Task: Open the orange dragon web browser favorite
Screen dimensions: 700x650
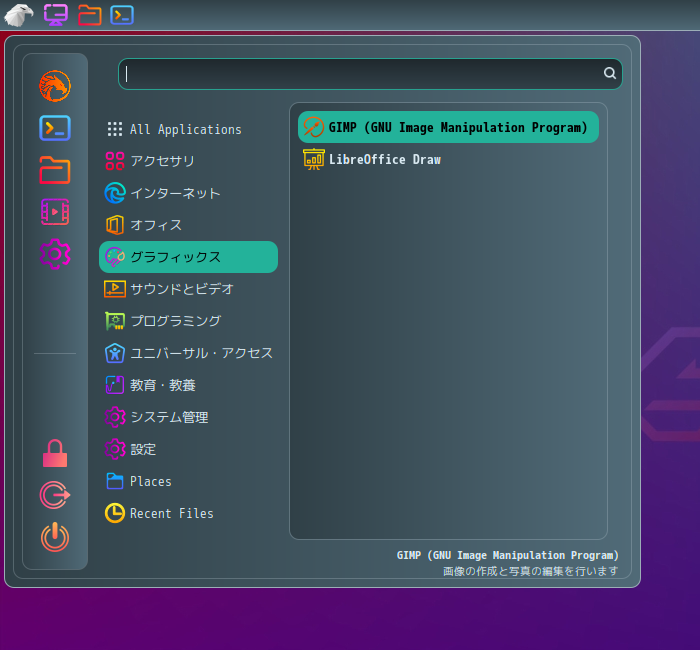Action: point(55,86)
